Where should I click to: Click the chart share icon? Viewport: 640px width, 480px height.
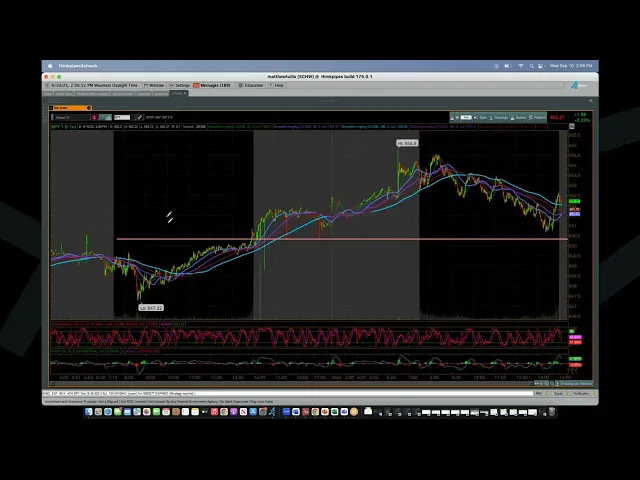coord(452,118)
